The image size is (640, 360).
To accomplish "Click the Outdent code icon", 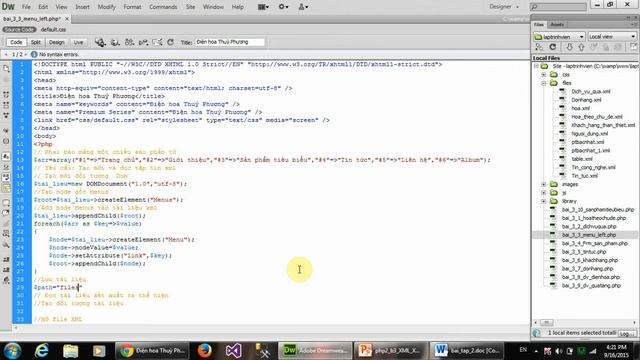I will click(6, 270).
